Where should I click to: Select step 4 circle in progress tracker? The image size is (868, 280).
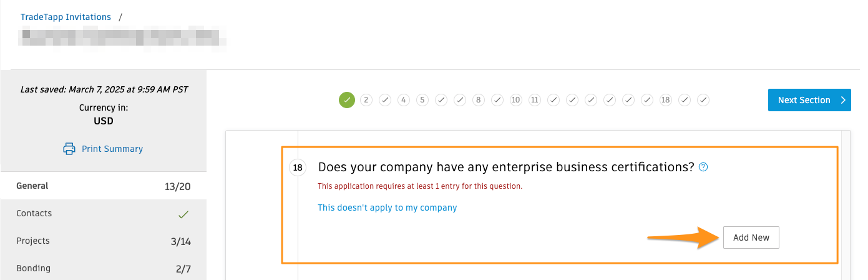pyautogui.click(x=404, y=100)
